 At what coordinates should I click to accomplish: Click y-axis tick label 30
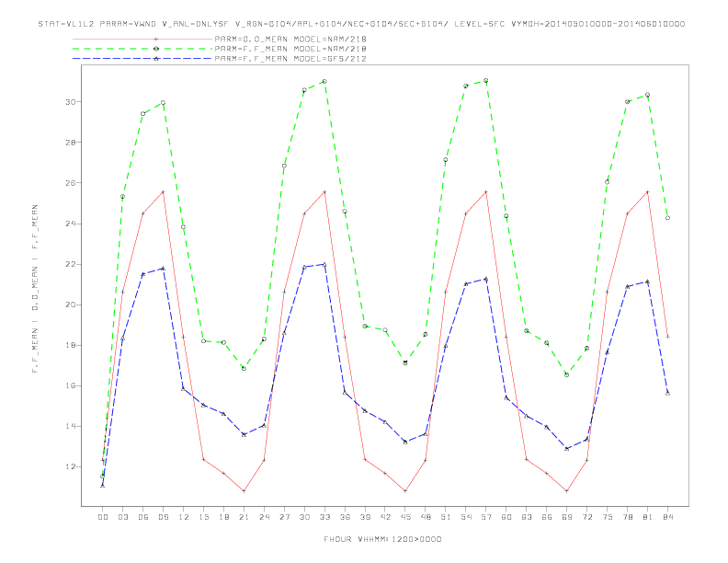(x=70, y=102)
